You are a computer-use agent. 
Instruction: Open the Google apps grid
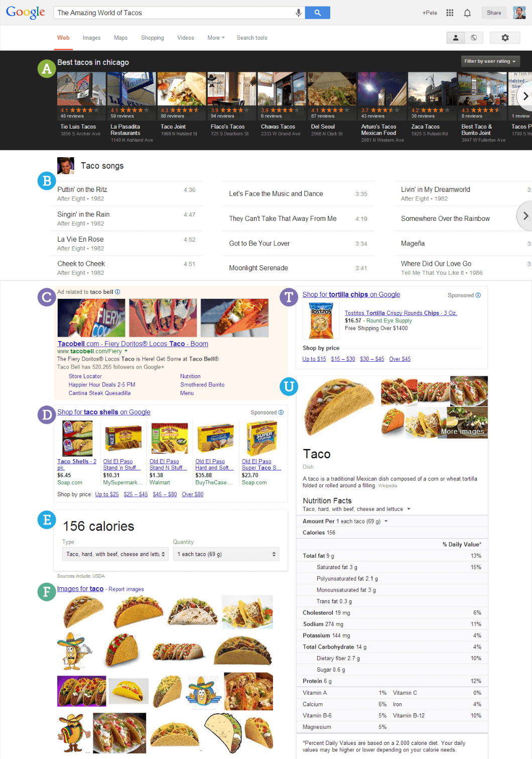(x=450, y=13)
